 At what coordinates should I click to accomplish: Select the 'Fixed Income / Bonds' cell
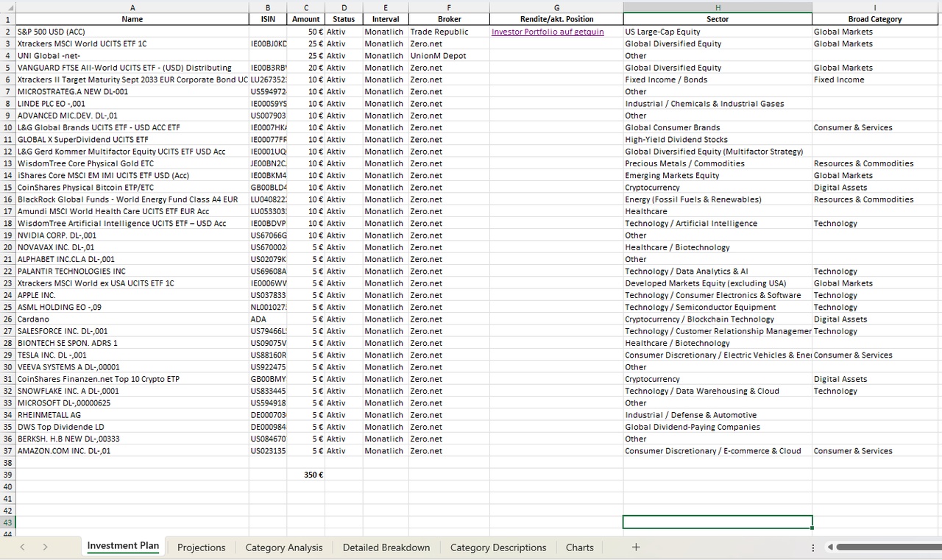[718, 79]
